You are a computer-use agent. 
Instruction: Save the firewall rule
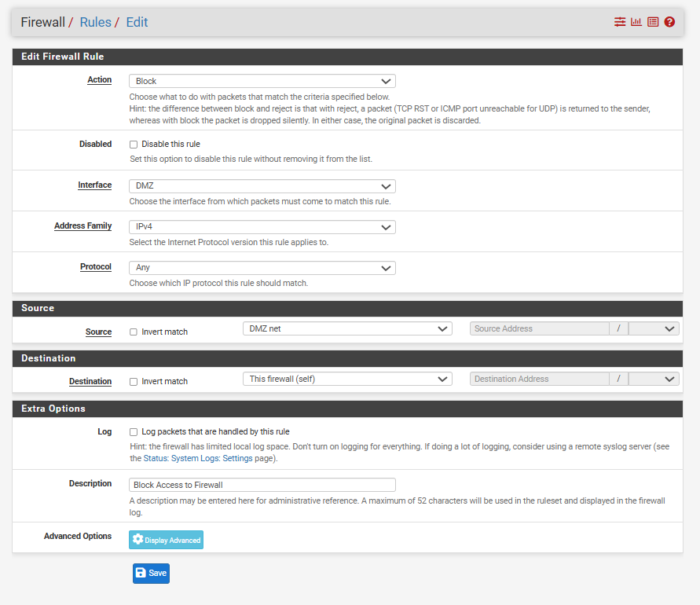pos(151,574)
